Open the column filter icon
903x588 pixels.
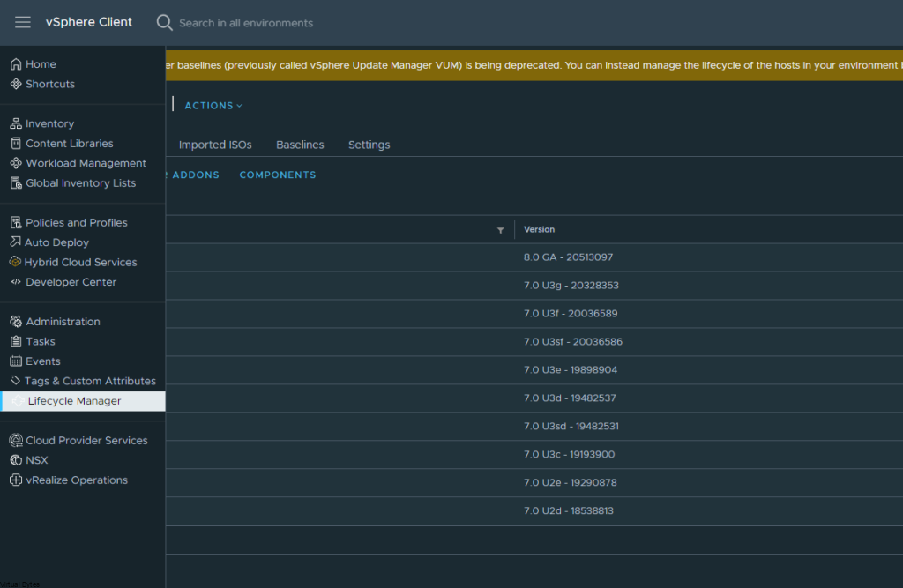point(500,230)
